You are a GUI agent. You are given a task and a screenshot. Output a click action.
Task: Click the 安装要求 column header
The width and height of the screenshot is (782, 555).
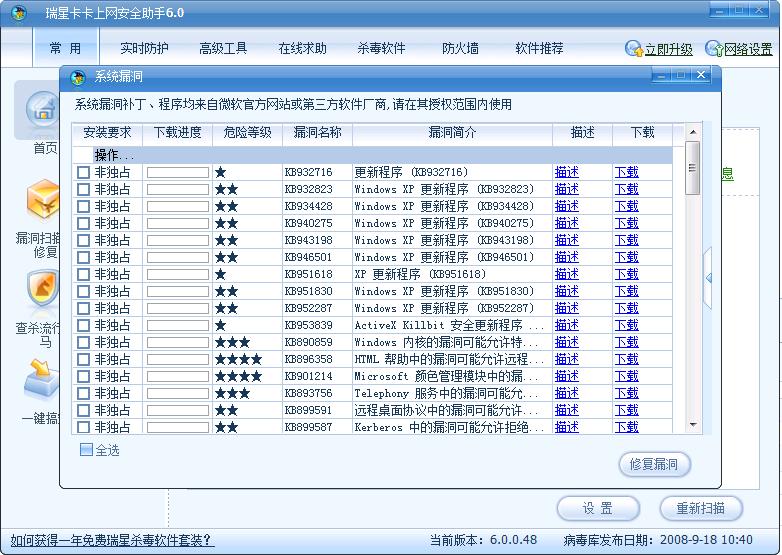107,133
